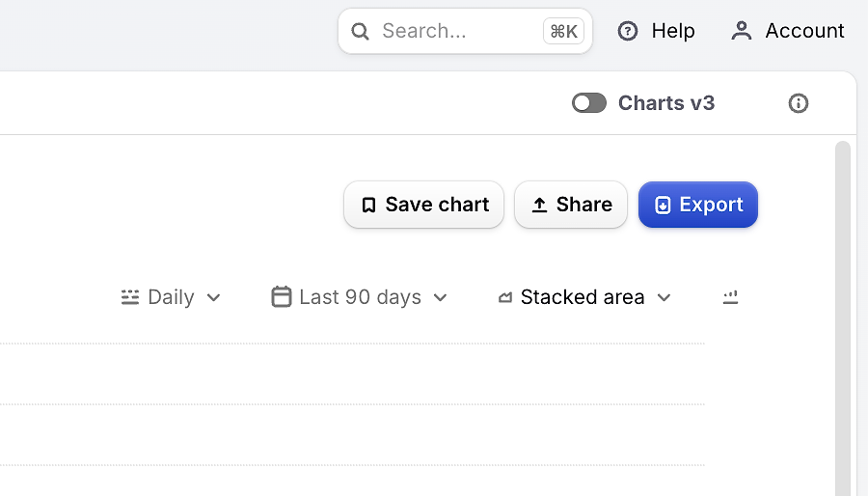The image size is (868, 496).
Task: Click the upload arrow icon on Share
Action: click(539, 205)
